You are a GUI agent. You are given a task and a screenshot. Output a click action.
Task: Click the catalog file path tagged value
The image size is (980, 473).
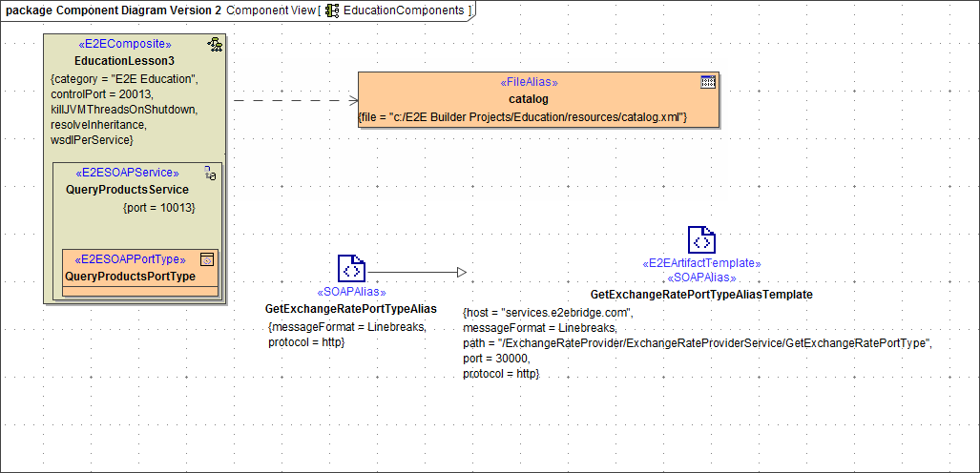click(523, 116)
